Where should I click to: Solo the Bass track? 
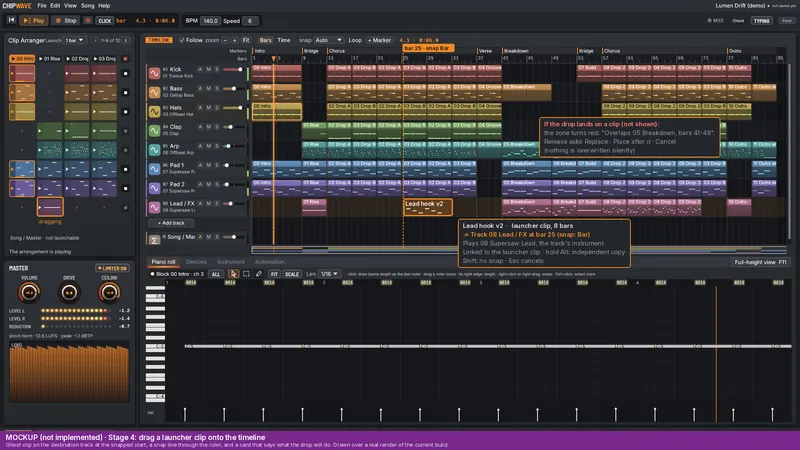coord(217,89)
